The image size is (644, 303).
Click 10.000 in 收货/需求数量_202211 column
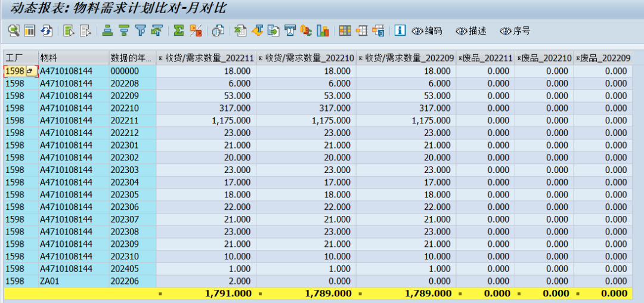tap(206, 256)
